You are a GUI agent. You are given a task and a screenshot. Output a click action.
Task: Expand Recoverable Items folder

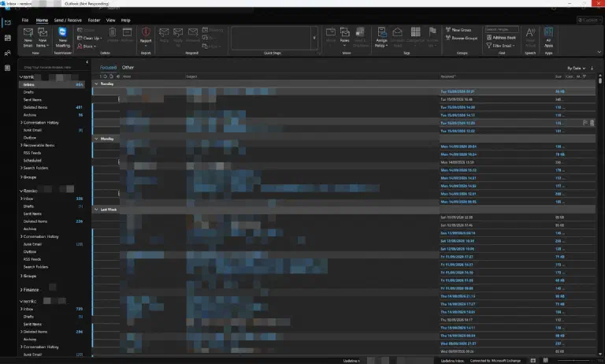coord(21,145)
